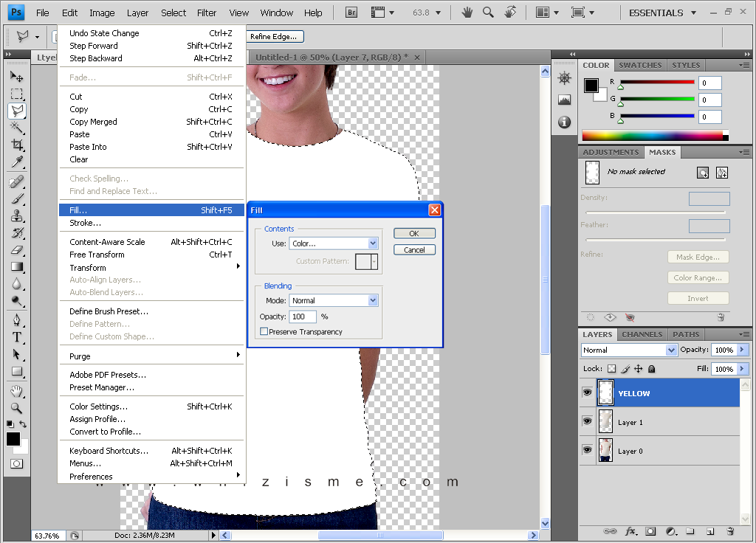Open the ESSENTIALS workspace dropdown
The height and width of the screenshot is (543, 756).
click(662, 13)
